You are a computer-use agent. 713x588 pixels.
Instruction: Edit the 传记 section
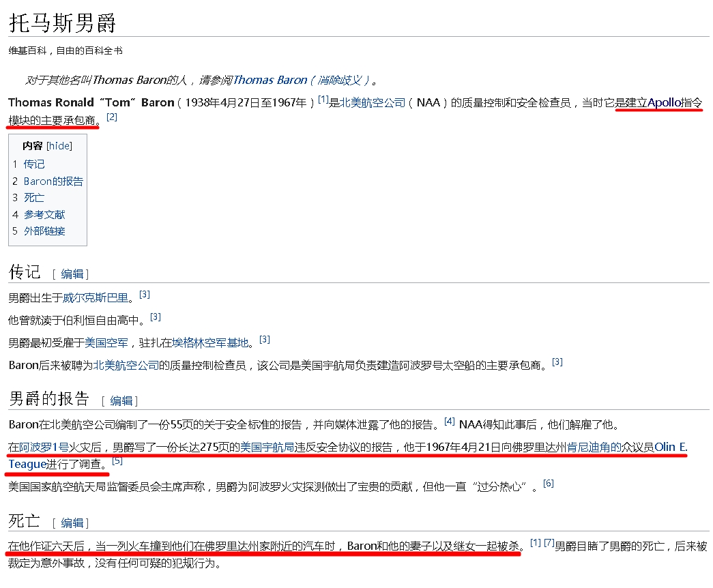(x=72, y=274)
